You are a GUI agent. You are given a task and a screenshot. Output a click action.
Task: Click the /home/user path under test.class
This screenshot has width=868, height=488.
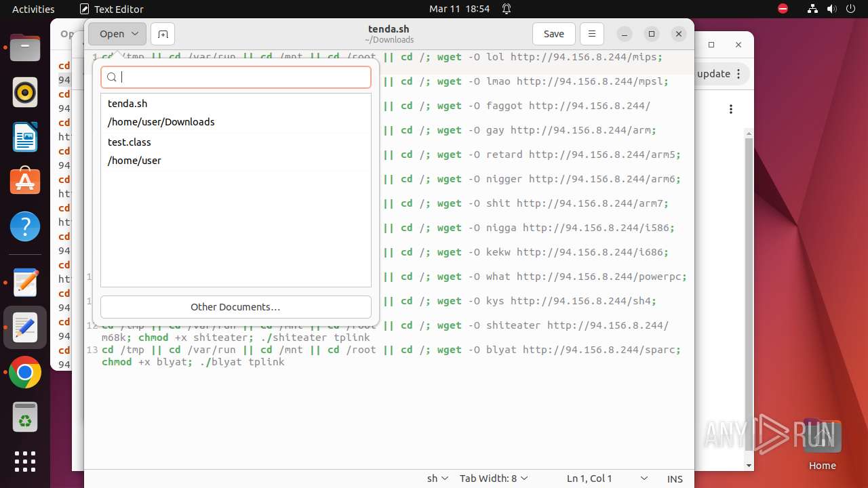pyautogui.click(x=134, y=161)
